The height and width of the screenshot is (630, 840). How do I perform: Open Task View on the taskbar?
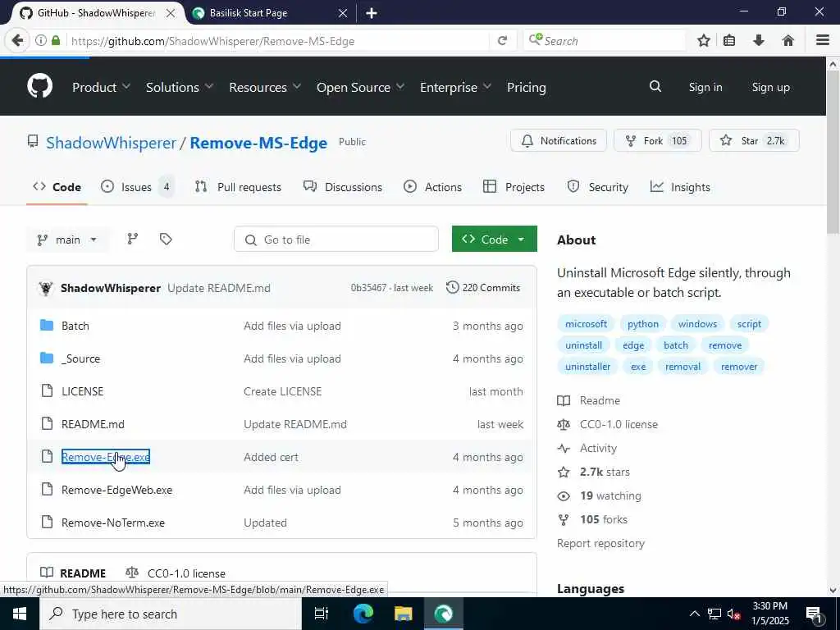(x=321, y=614)
